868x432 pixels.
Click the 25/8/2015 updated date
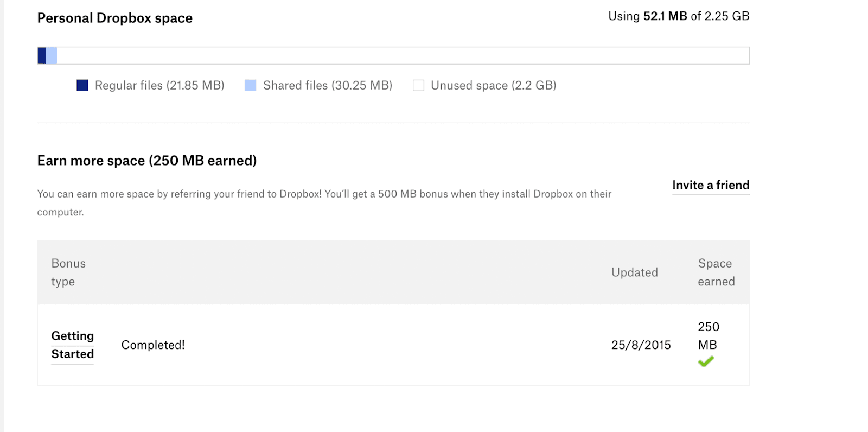641,345
